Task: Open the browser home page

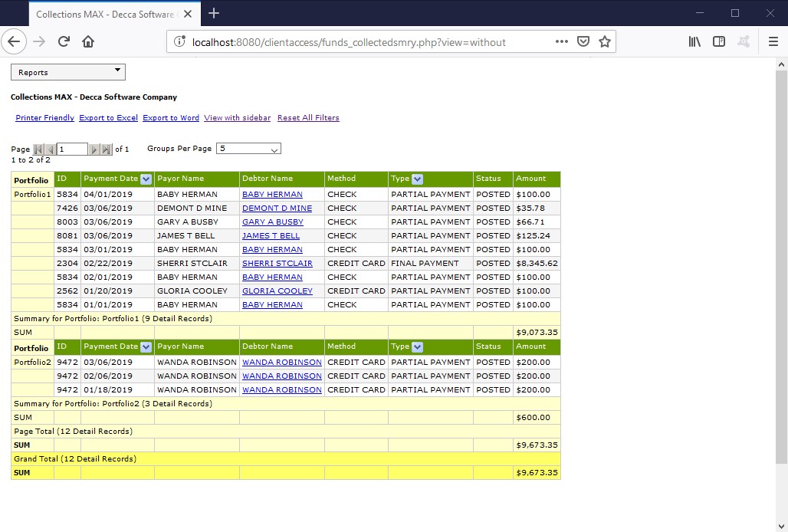Action: (87, 41)
